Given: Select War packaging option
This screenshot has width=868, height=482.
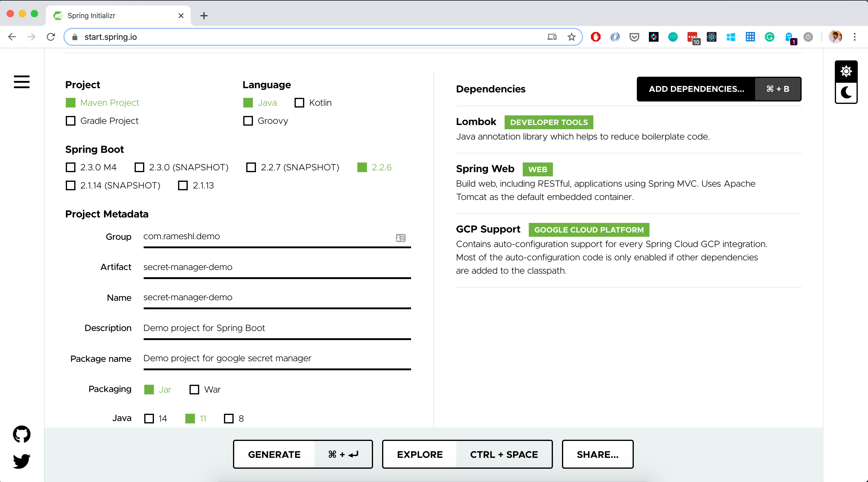Looking at the screenshot, I should click(x=194, y=390).
